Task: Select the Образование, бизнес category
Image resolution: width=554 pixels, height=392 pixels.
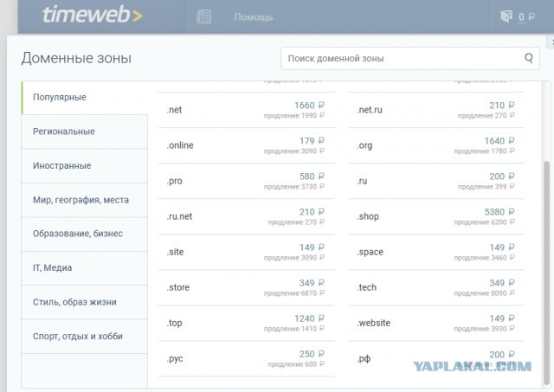Action: coord(85,234)
